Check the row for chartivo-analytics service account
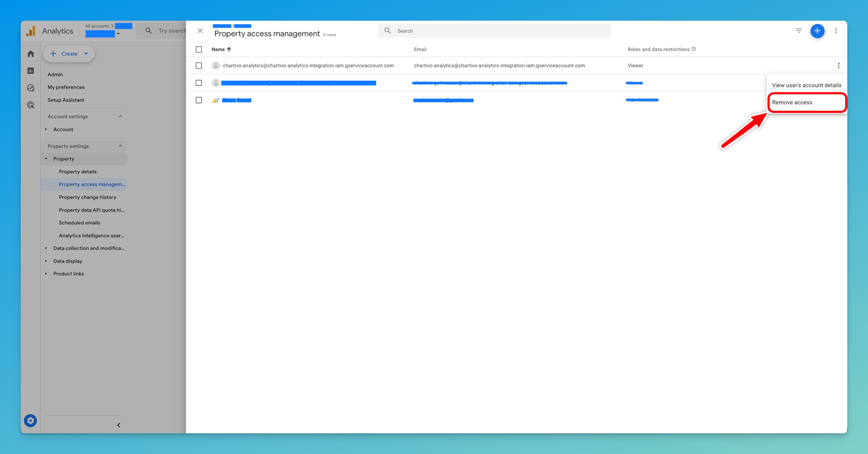Image resolution: width=868 pixels, height=454 pixels. (x=199, y=65)
